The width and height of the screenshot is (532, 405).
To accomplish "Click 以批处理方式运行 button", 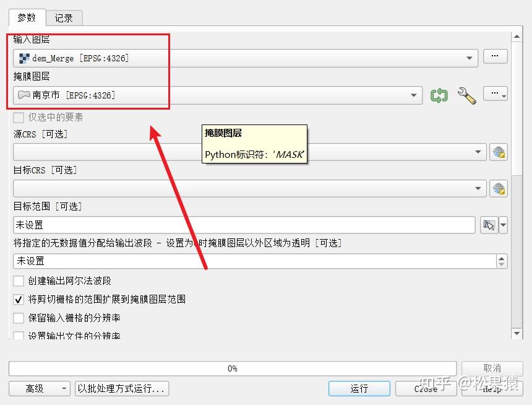I will point(121,389).
